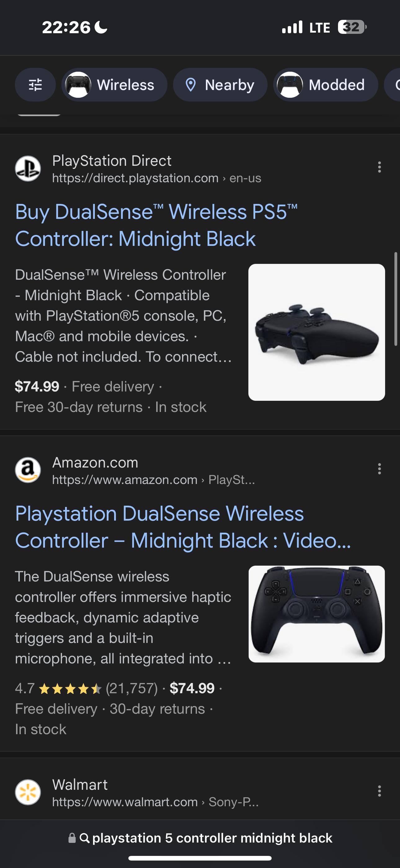Tap the Walmart spark logo icon
400x868 pixels.
[x=28, y=792]
